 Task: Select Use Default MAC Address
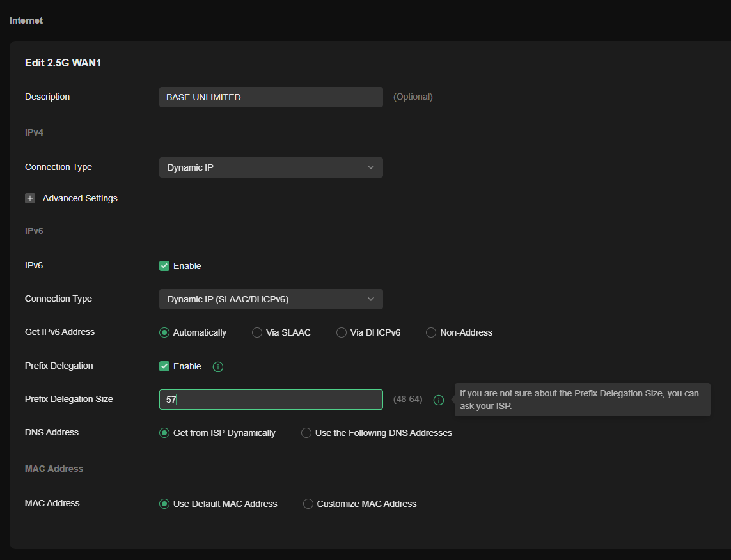[x=164, y=504]
